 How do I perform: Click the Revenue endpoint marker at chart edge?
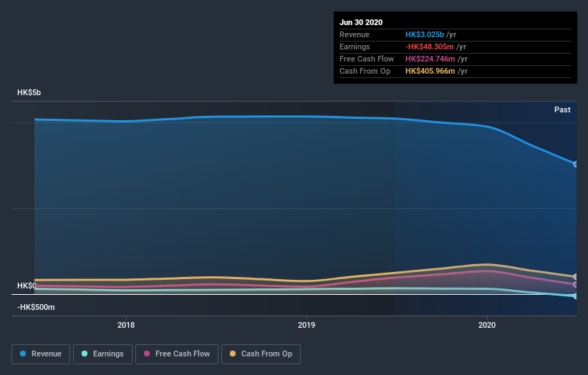pyautogui.click(x=576, y=164)
